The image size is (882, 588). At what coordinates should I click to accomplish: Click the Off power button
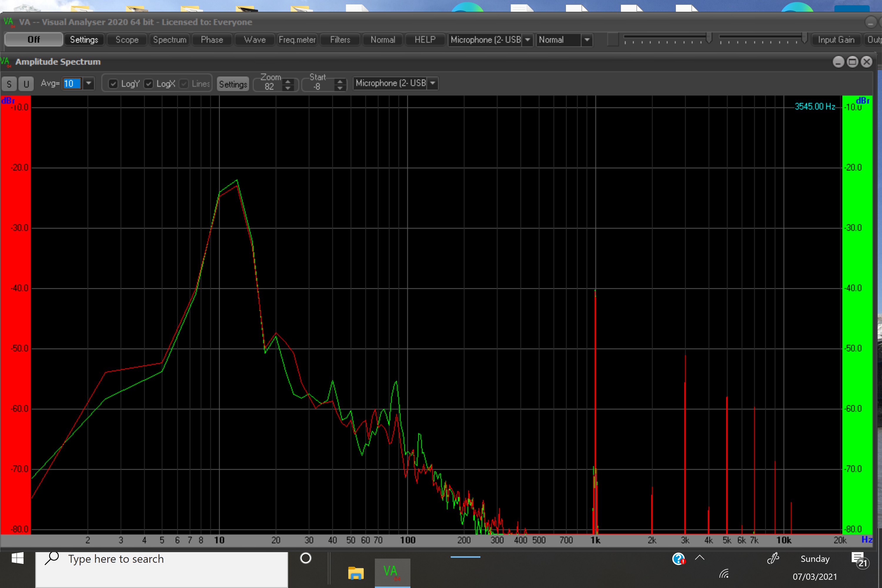coord(34,39)
